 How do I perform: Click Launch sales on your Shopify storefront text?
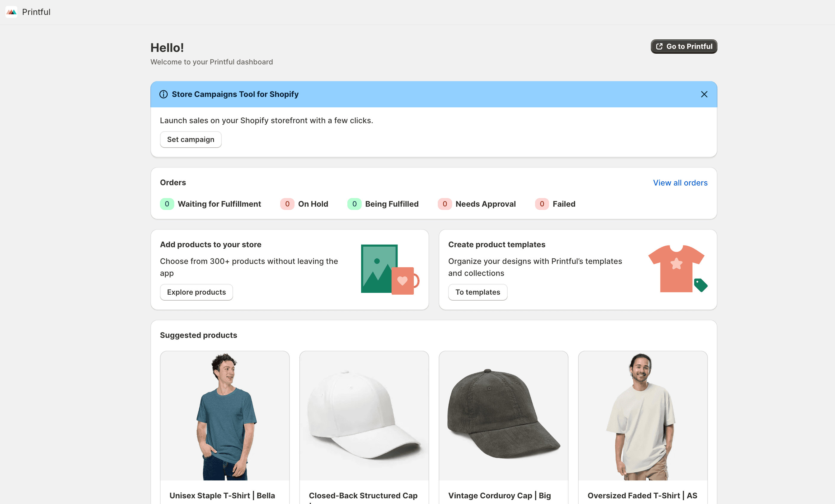click(x=266, y=120)
